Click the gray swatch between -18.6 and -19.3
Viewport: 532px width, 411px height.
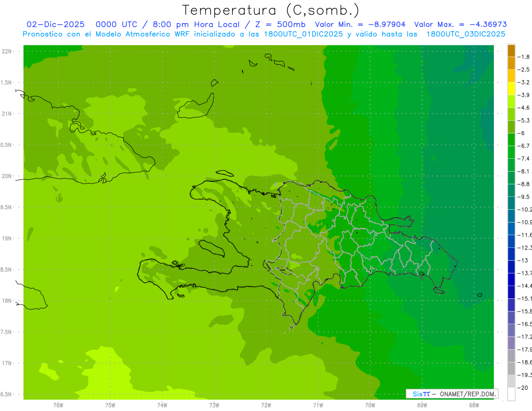(511, 368)
